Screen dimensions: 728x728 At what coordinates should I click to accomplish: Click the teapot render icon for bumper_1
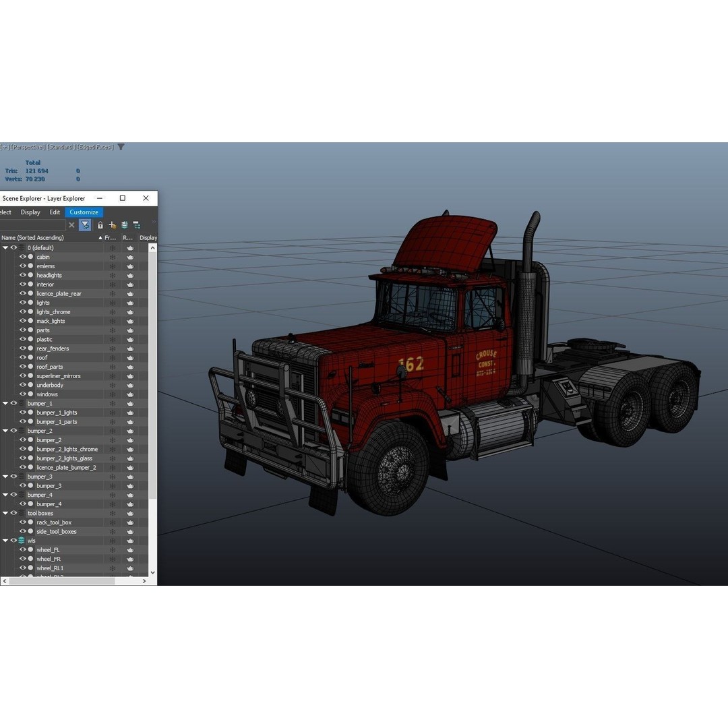pos(130,404)
